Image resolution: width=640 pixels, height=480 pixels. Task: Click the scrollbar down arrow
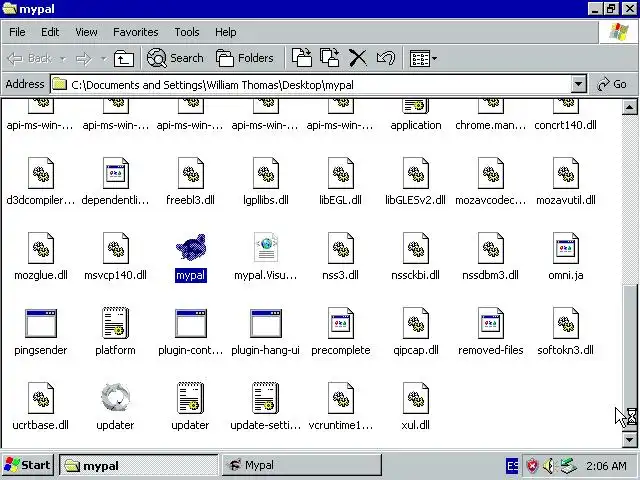(629, 440)
